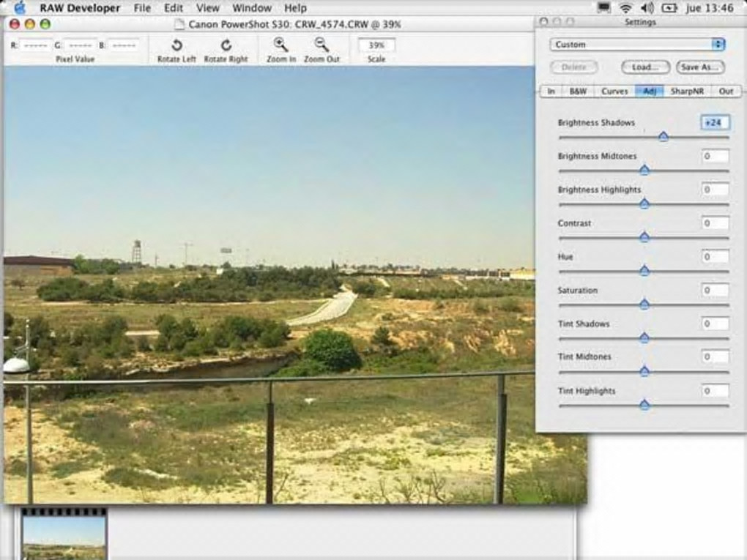Select the Adj tab
747x560 pixels.
click(x=650, y=91)
